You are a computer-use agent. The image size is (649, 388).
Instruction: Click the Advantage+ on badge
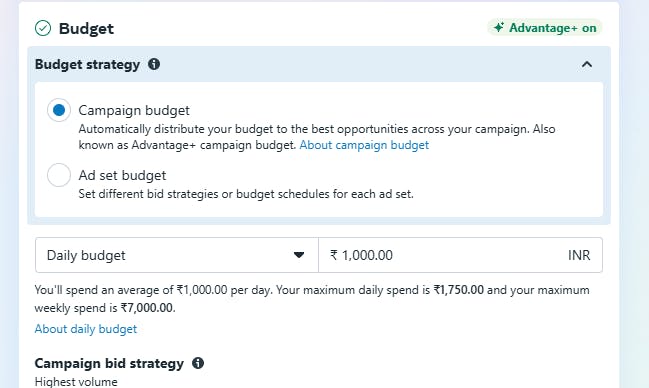pos(544,28)
